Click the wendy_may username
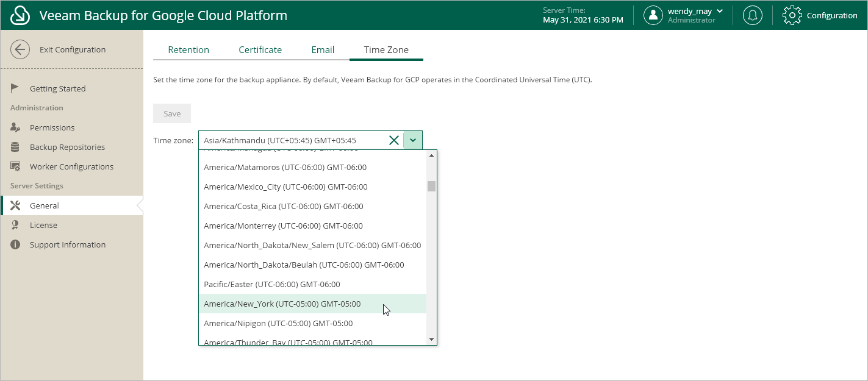 (689, 11)
